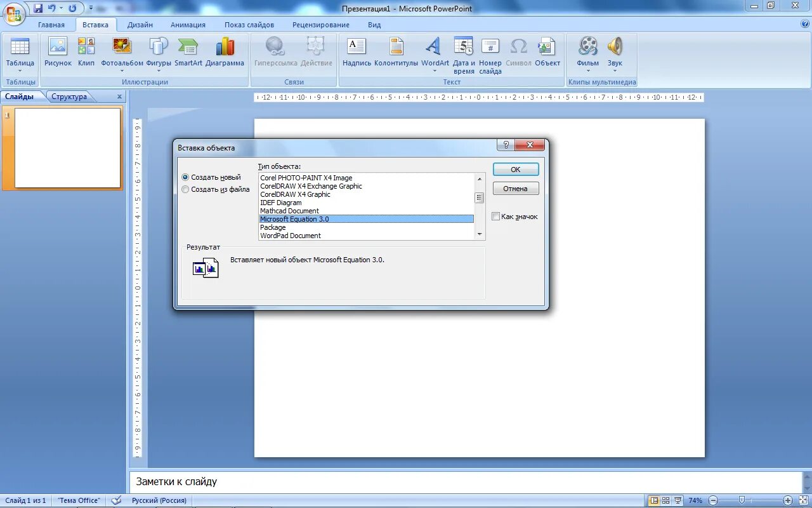Screen dimensions: 812x508
Task: Run spell check icon in status bar
Action: point(116,500)
